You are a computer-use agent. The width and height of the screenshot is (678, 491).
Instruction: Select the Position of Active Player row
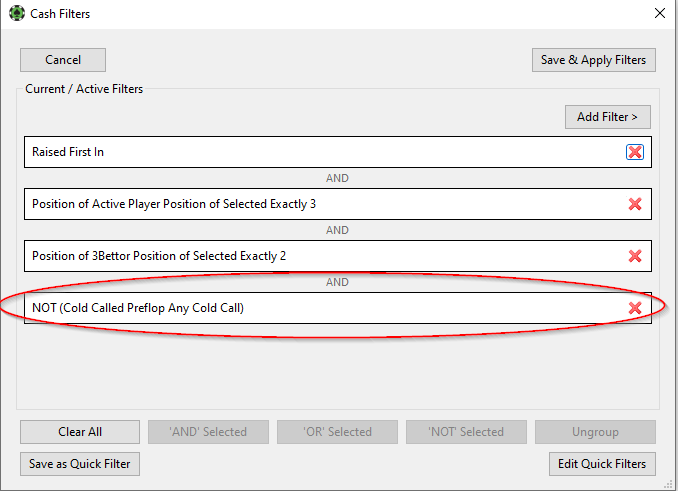[338, 204]
